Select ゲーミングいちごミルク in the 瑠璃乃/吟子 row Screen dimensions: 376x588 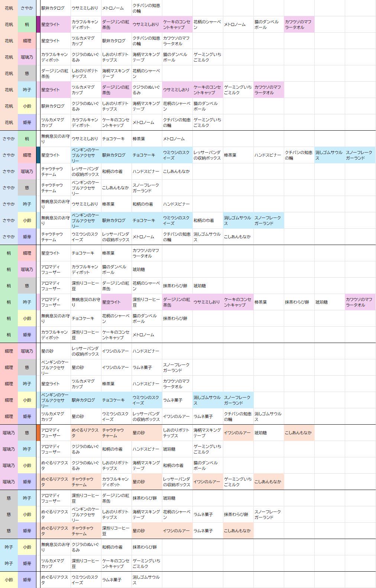point(207,449)
